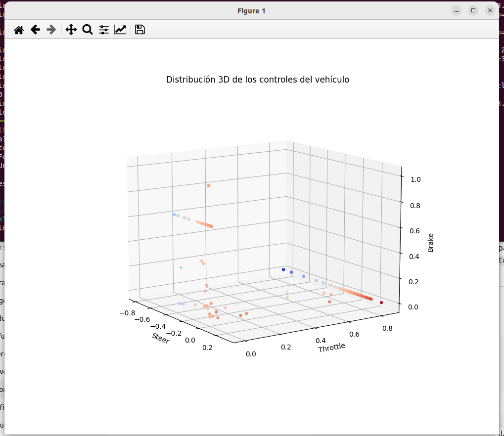Save the figure using the disk icon
The image size is (504, 436).
tap(139, 30)
